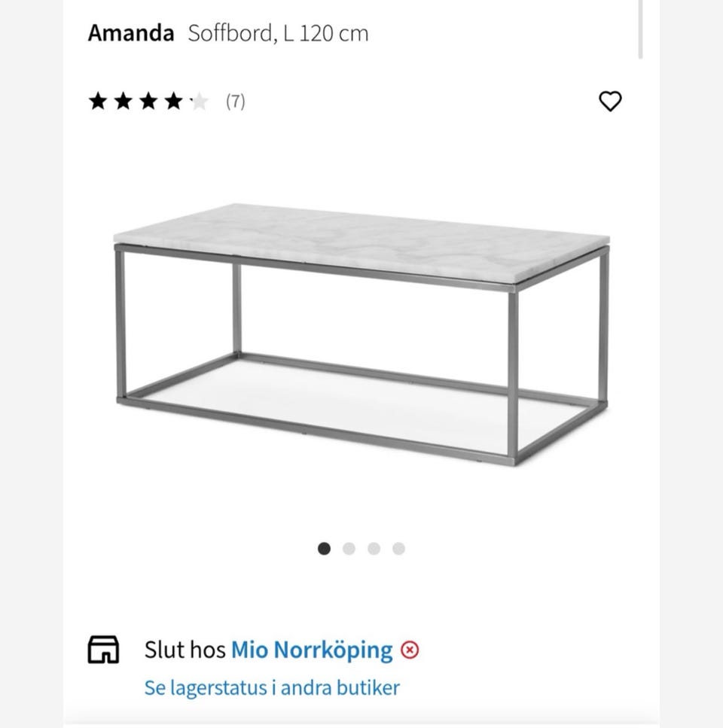Click the second rating star
The image size is (723, 728).
pos(123,101)
